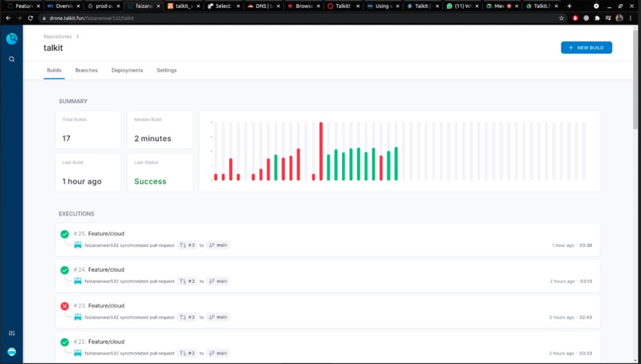Click the green success icon of build #24
The height and width of the screenshot is (364, 641).
coord(64,270)
